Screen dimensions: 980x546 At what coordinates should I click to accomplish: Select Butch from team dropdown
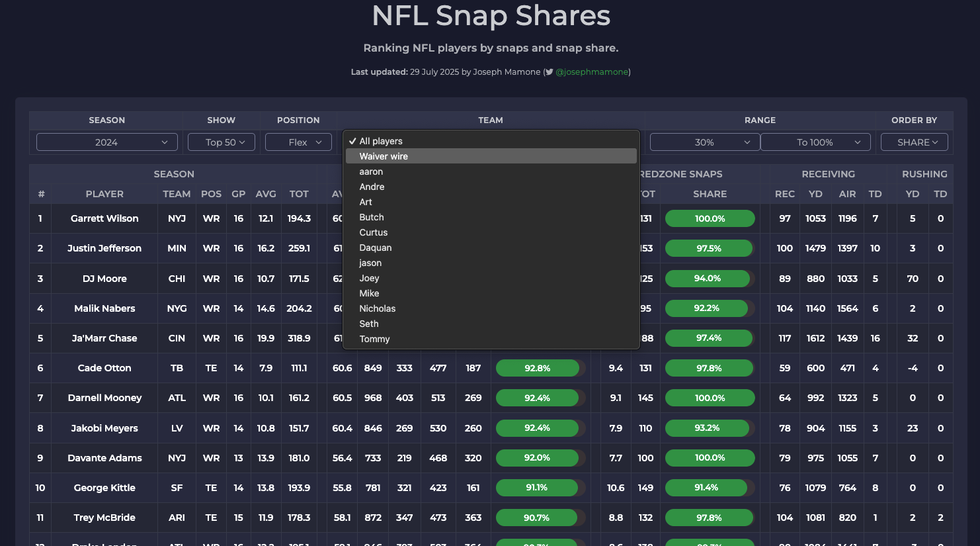pyautogui.click(x=491, y=217)
